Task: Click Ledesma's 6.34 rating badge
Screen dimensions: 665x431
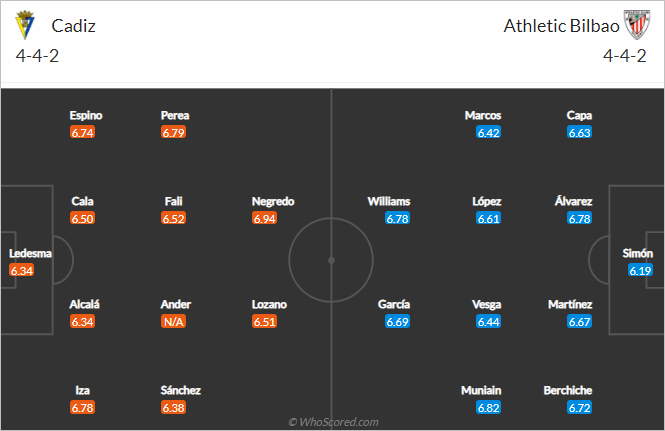Action: (22, 270)
